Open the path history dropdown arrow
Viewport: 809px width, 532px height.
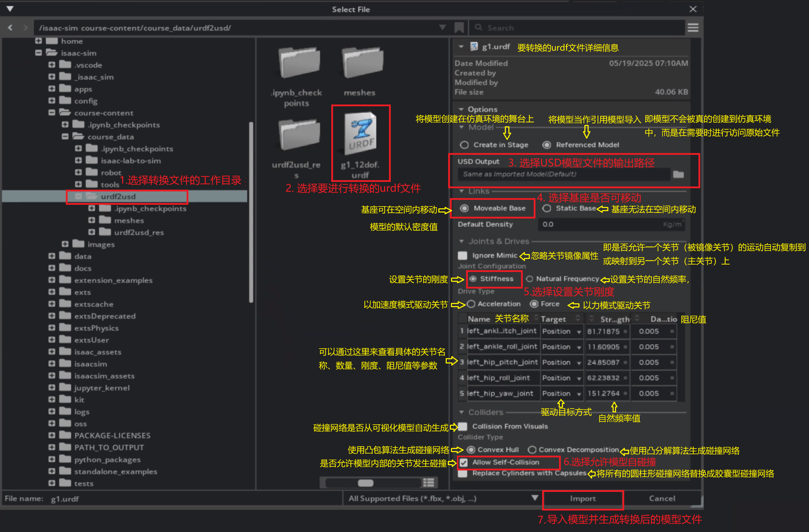443,27
